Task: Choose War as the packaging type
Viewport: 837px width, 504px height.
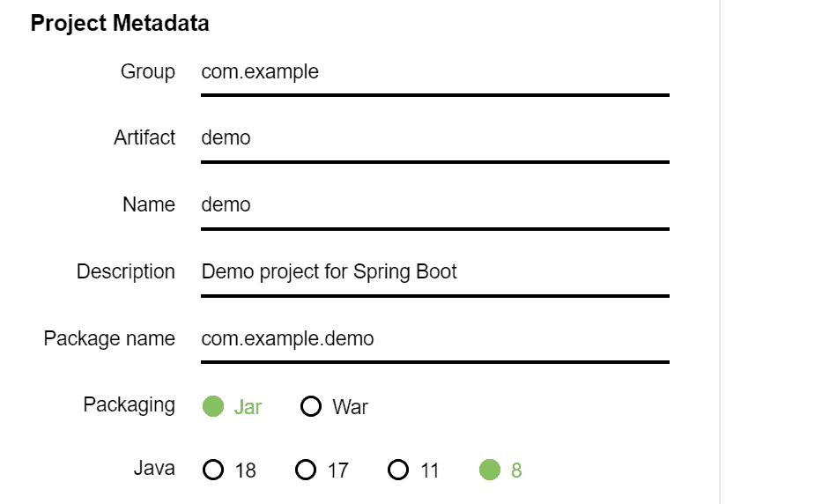Action: [x=311, y=406]
